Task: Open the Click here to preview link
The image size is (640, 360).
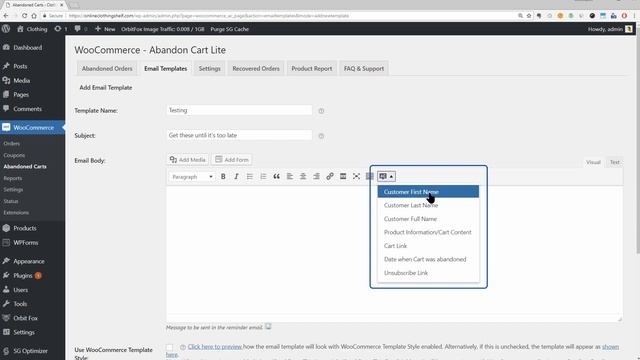Action: (x=215, y=347)
